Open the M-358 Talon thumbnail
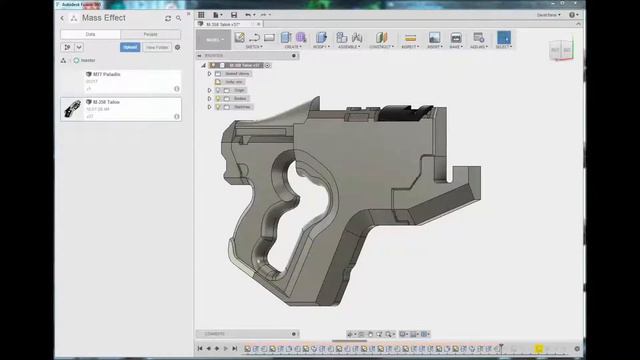This screenshot has height=360, width=640. [x=73, y=109]
